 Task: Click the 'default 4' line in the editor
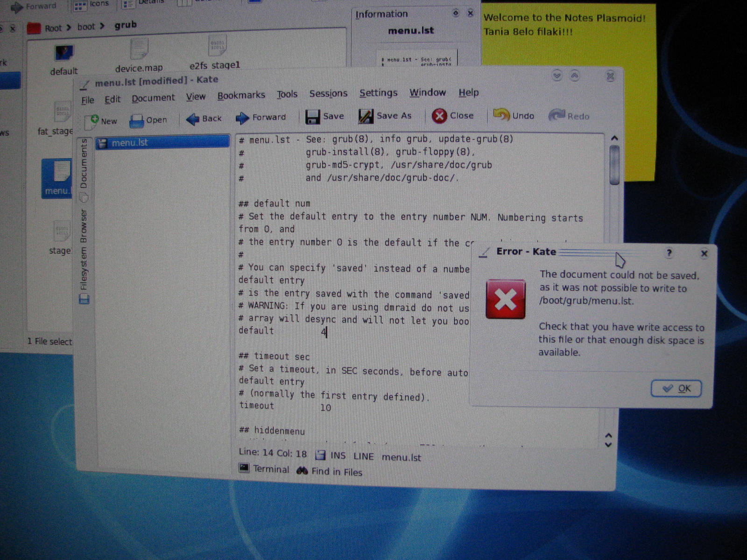coord(283,331)
